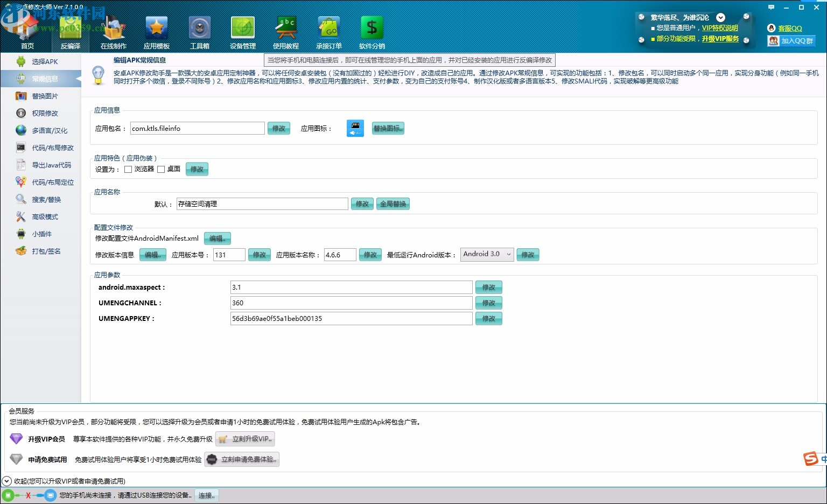Open 软件分销 dollar sign icon
Screen dimensions: 827x504
[372, 32]
